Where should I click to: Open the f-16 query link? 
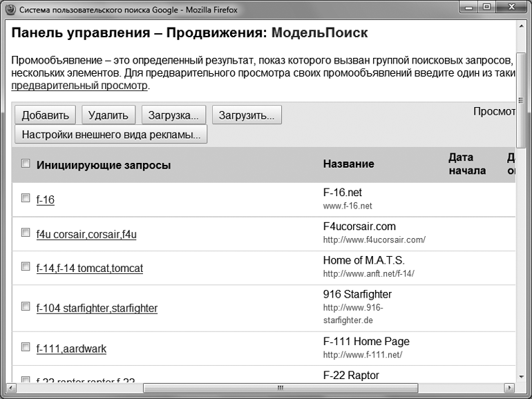point(45,199)
